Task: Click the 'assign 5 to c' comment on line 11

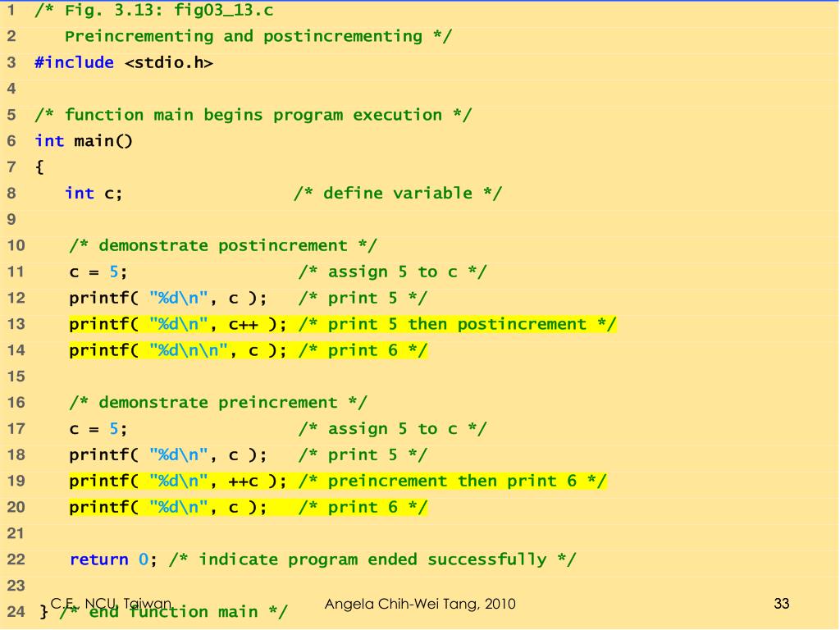Action: [393, 272]
